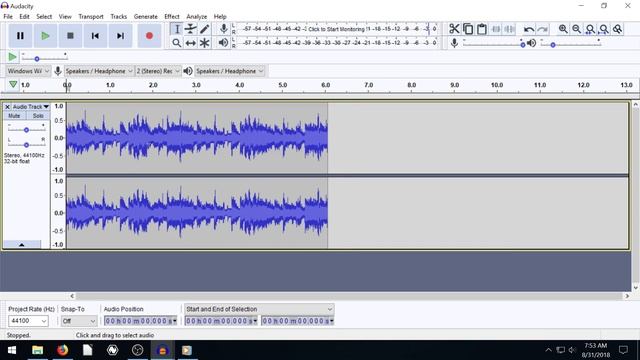Zoom in on the waveform
640x360 pixels.
pos(563,29)
